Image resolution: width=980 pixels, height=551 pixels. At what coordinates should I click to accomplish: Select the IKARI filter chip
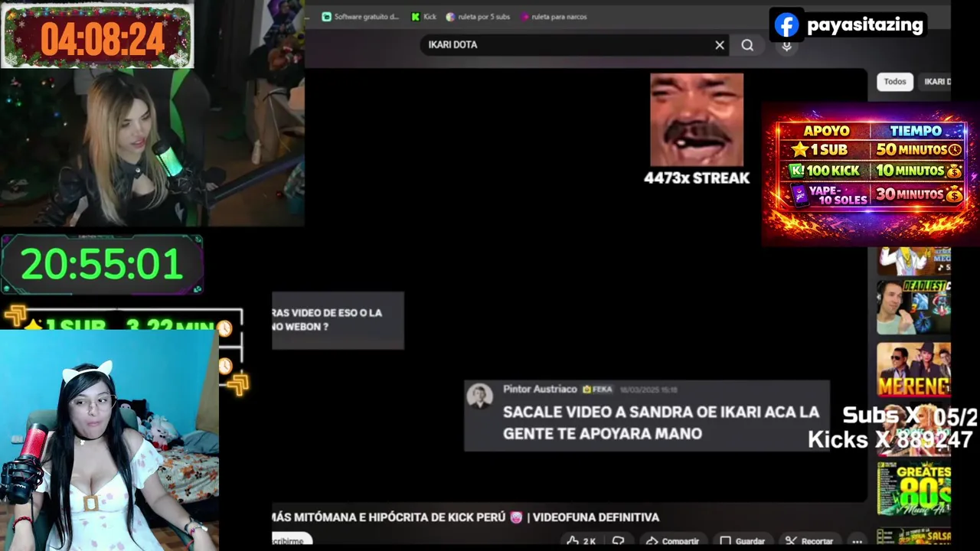pos(935,82)
